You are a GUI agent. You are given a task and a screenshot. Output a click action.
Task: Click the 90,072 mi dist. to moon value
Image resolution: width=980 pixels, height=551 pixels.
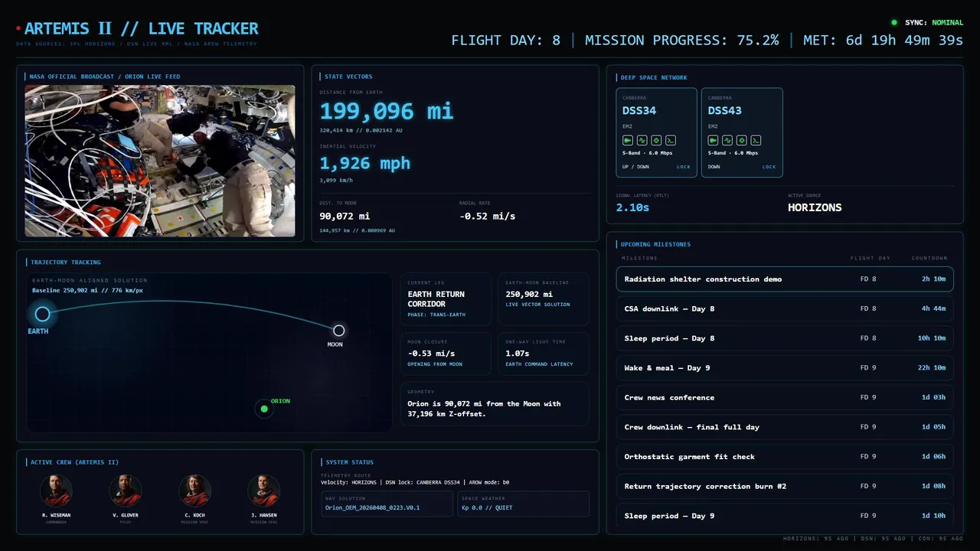(x=345, y=217)
